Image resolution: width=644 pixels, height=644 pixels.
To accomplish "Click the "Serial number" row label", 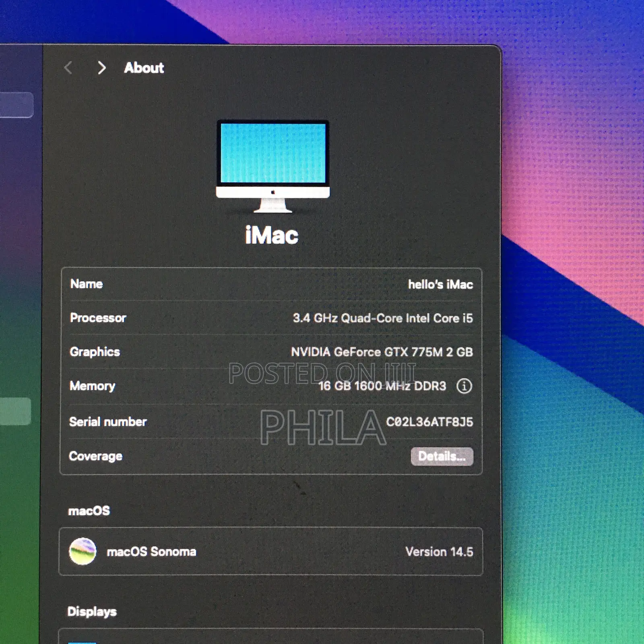I will pos(108,422).
